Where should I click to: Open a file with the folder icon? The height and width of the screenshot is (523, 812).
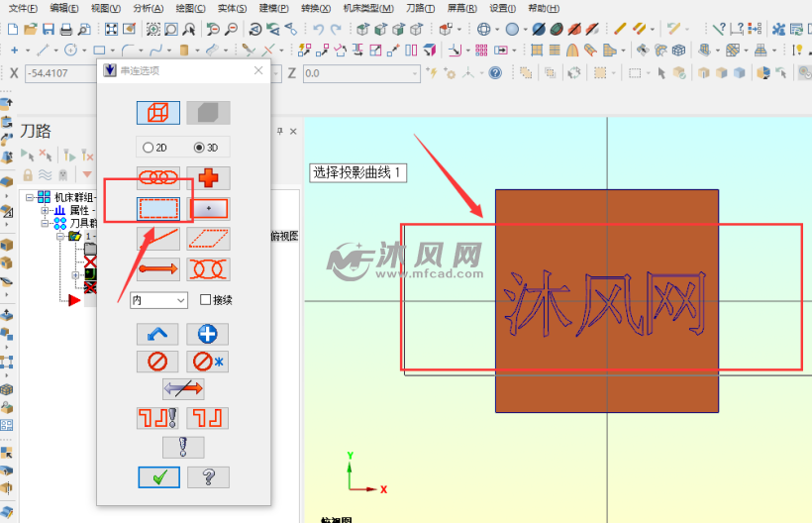tap(31, 29)
